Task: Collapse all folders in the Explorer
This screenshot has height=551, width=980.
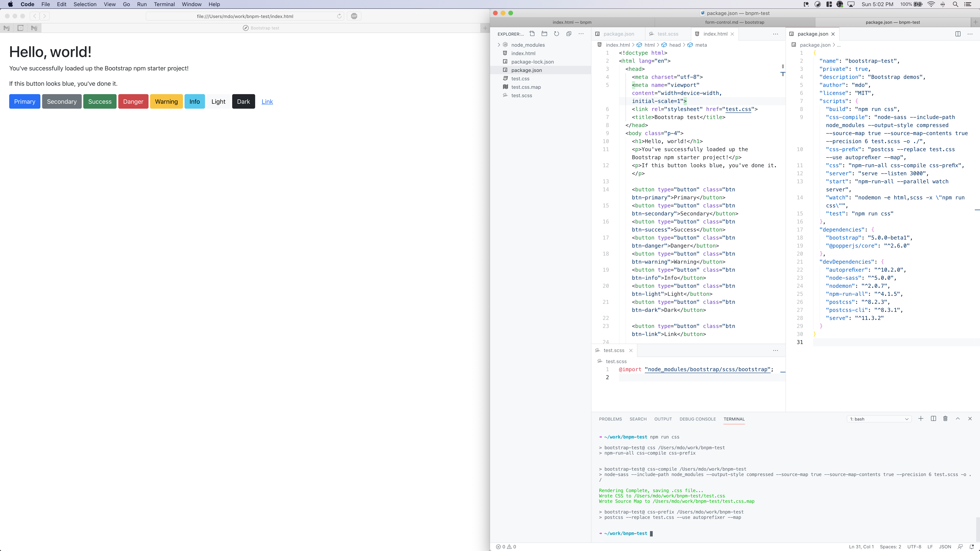Action: tap(568, 33)
